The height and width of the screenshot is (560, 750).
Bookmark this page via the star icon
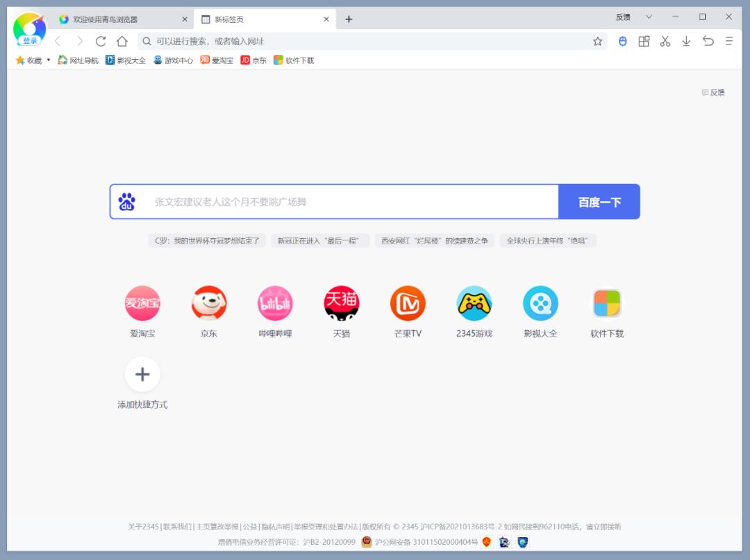(x=597, y=42)
